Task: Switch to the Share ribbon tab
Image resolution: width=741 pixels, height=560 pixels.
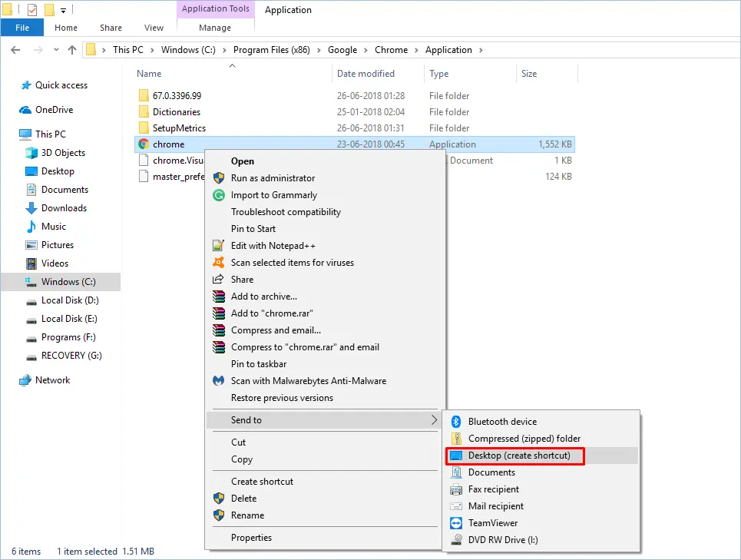Action: (110, 27)
